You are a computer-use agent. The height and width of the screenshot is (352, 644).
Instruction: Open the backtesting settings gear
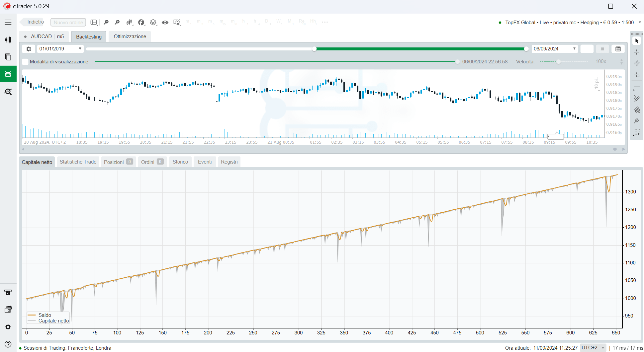[x=29, y=49]
